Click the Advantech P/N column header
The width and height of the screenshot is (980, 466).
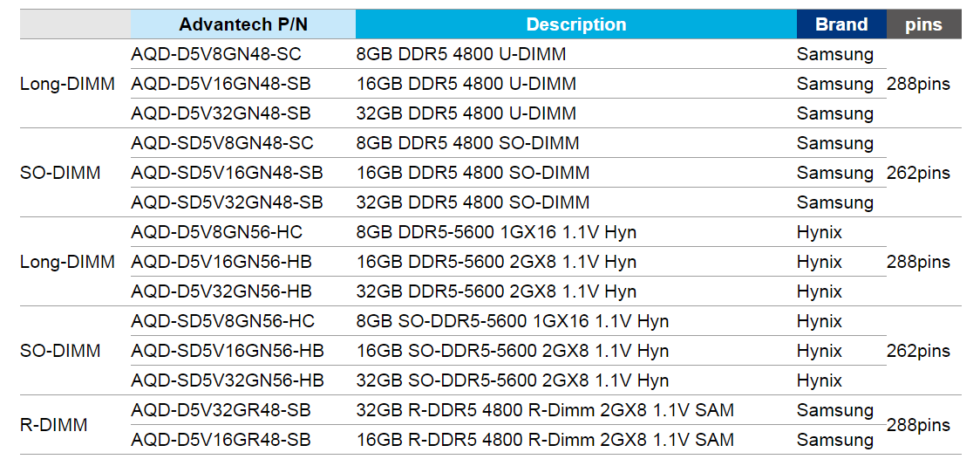[243, 24]
